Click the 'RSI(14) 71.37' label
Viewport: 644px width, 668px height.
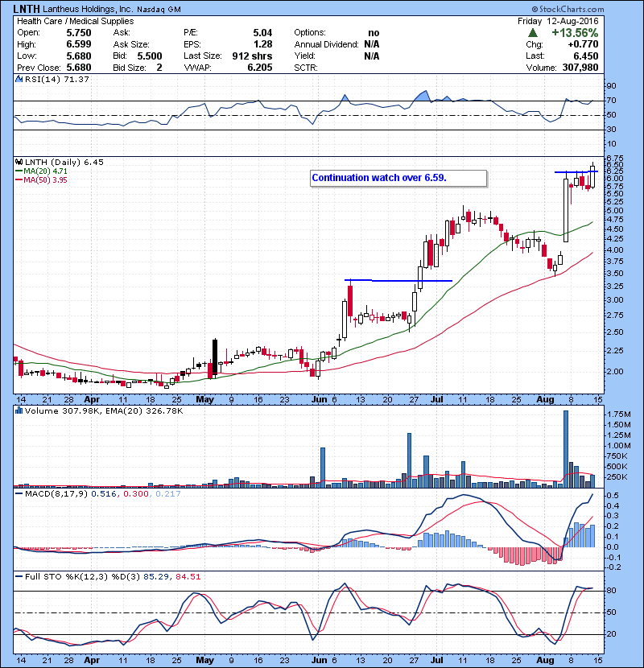click(x=57, y=79)
